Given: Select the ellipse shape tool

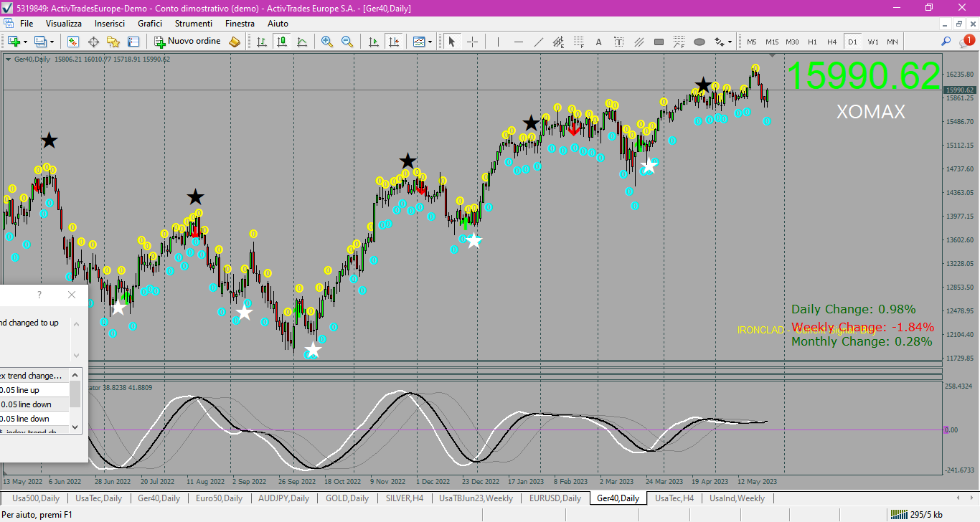Looking at the screenshot, I should (699, 42).
